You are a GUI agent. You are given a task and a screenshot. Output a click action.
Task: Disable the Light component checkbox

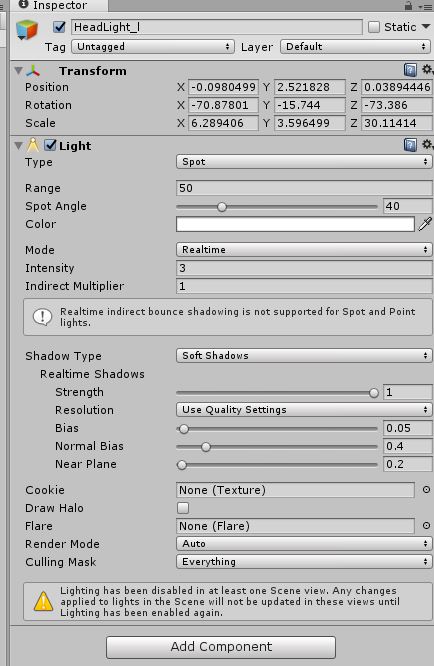(51, 145)
